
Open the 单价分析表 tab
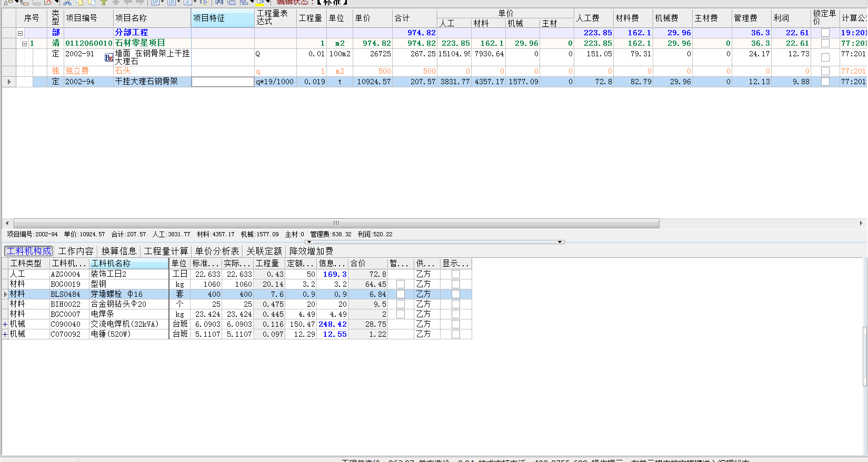coord(217,252)
